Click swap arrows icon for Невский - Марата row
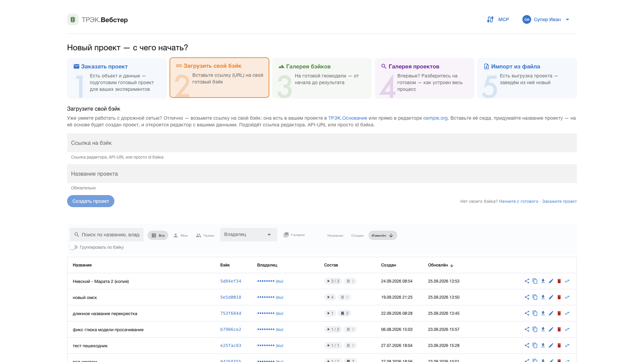Viewport: 644px width, 362px height. pos(567,281)
